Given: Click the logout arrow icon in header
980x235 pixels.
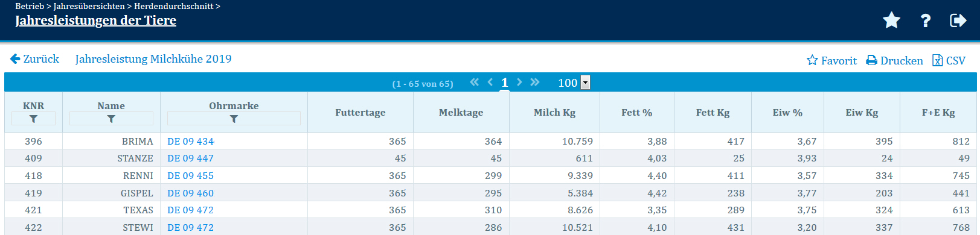Looking at the screenshot, I should pyautogui.click(x=958, y=20).
